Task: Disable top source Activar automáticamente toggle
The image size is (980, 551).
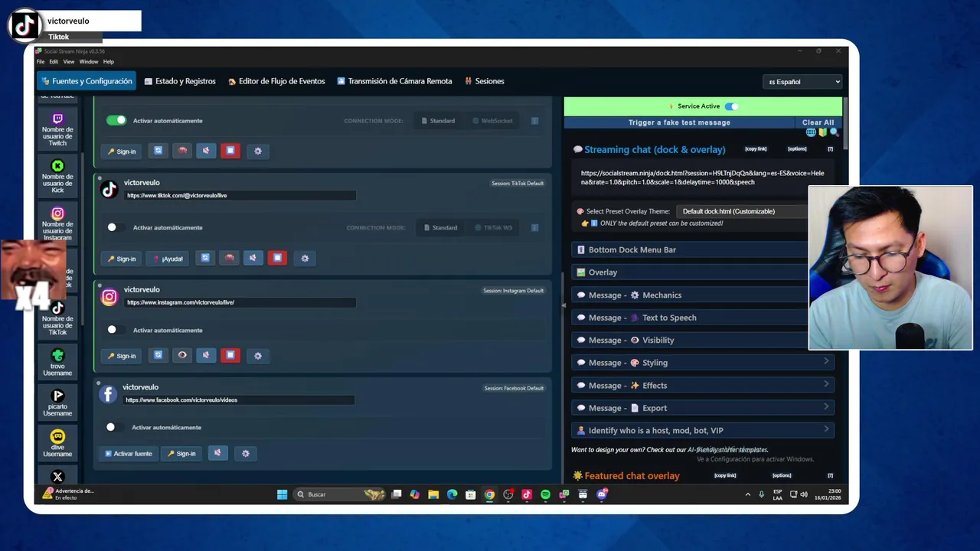Action: (116, 120)
